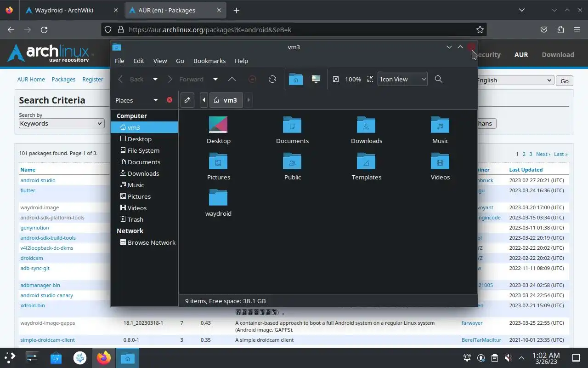Click the Firefox reload page button

tap(44, 29)
